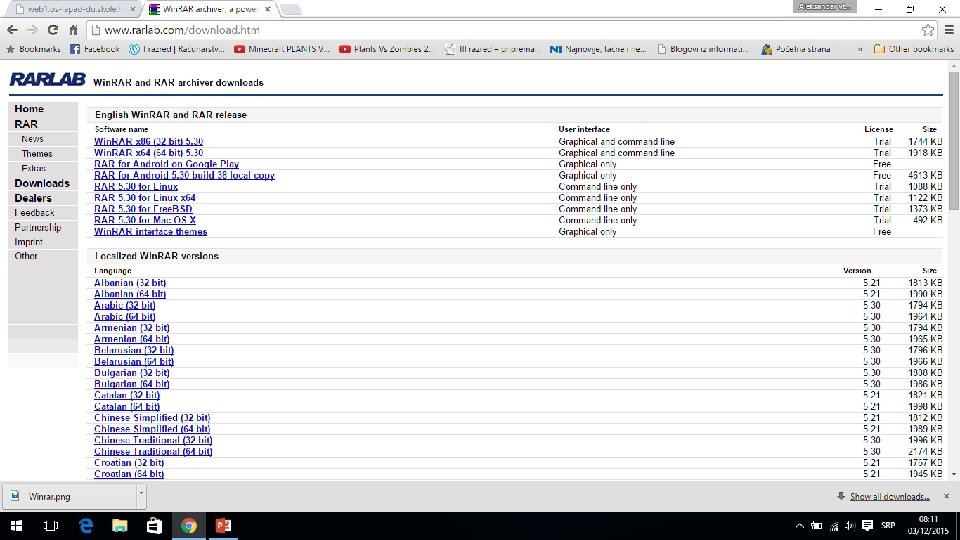Open RAR in the sidebar menu
Image resolution: width=960 pixels, height=540 pixels.
(x=26, y=124)
